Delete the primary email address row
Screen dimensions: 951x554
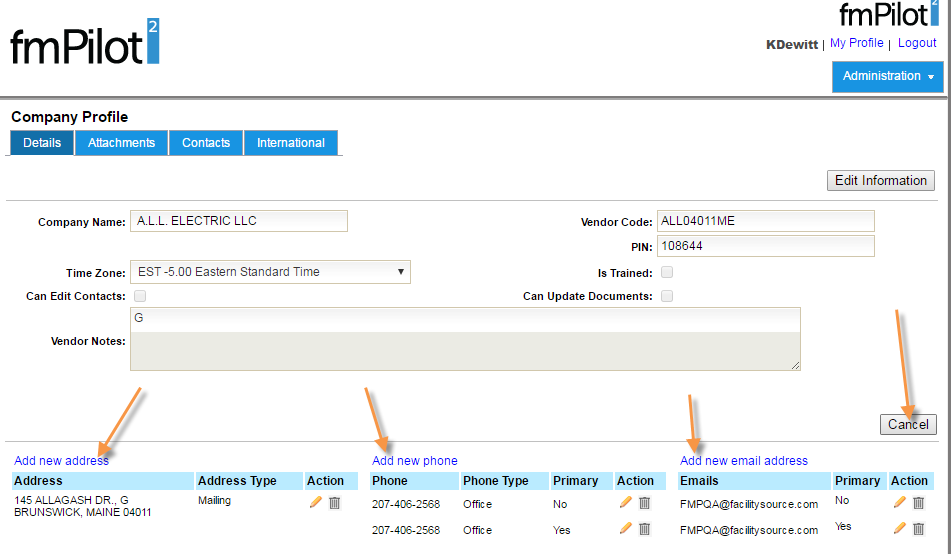(x=918, y=529)
